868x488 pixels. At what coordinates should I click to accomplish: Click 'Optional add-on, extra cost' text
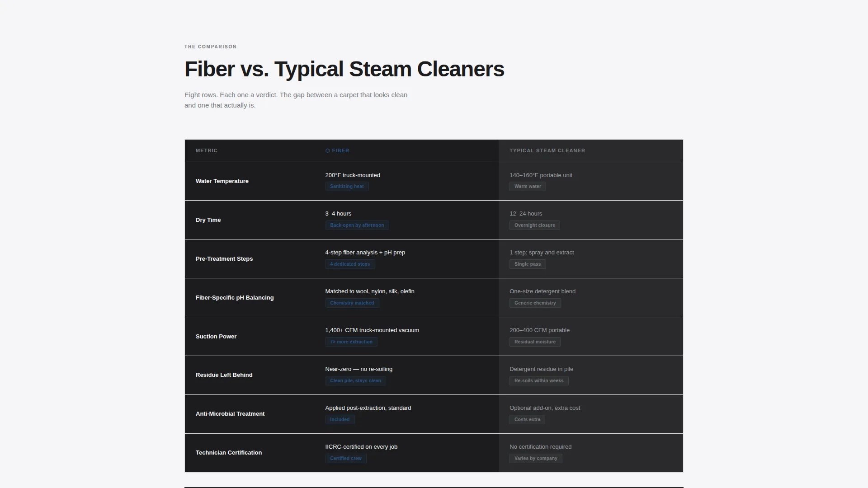(545, 408)
